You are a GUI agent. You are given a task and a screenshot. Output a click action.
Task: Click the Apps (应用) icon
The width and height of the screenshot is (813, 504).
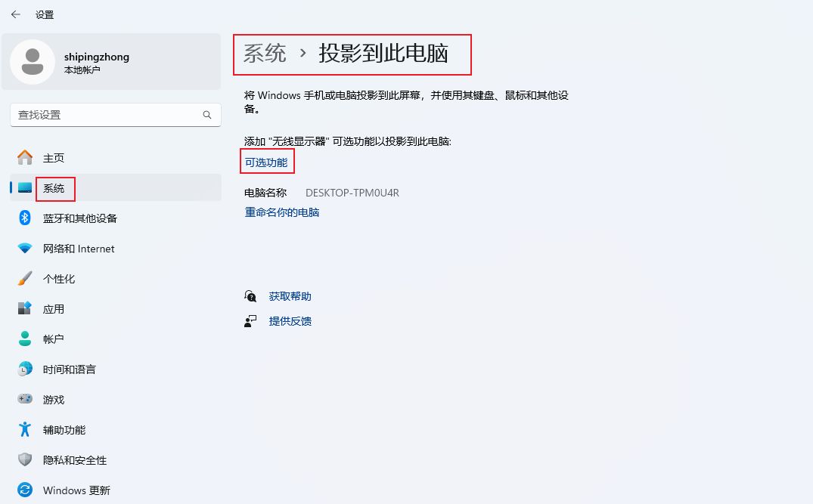tap(25, 309)
